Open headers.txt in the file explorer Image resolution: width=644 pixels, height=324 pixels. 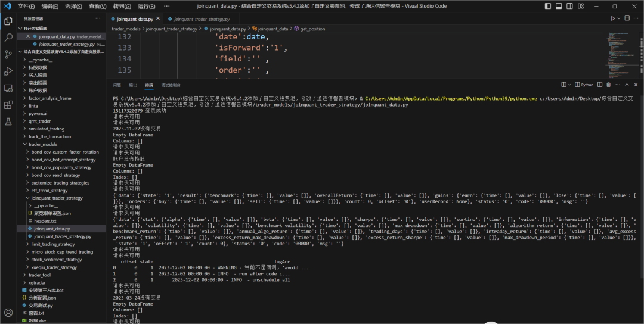(x=45, y=221)
